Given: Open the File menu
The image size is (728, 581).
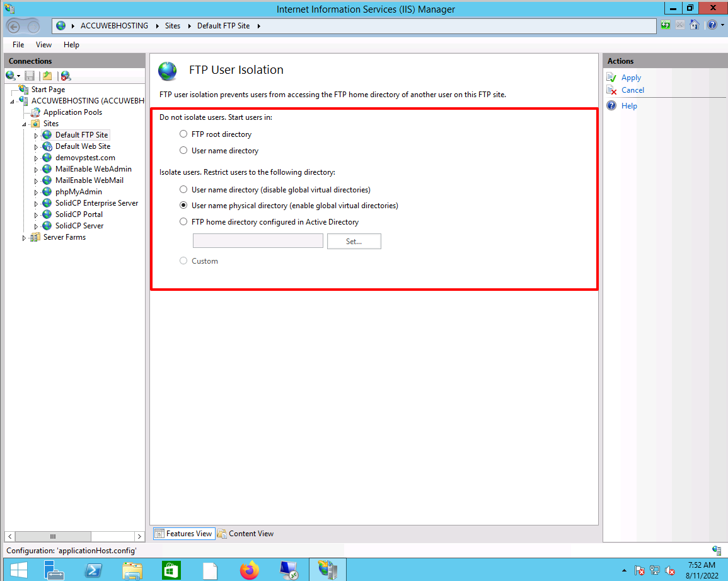Looking at the screenshot, I should pos(18,45).
